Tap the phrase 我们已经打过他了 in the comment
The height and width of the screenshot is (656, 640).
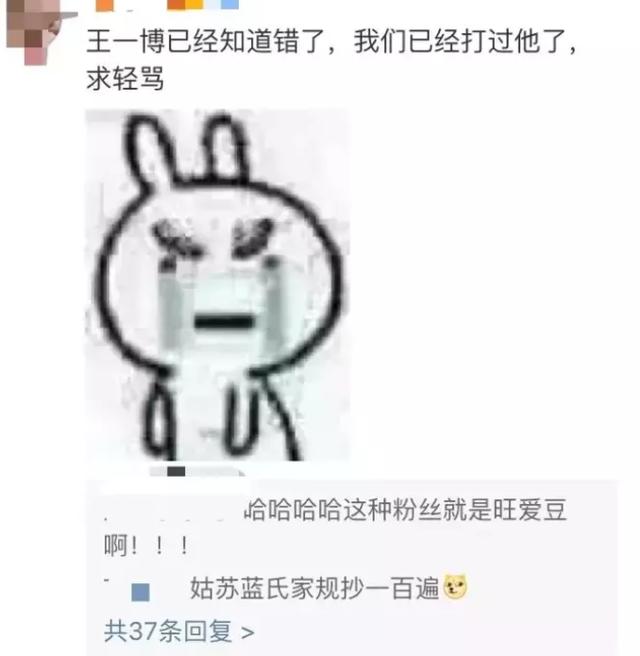coord(460,41)
